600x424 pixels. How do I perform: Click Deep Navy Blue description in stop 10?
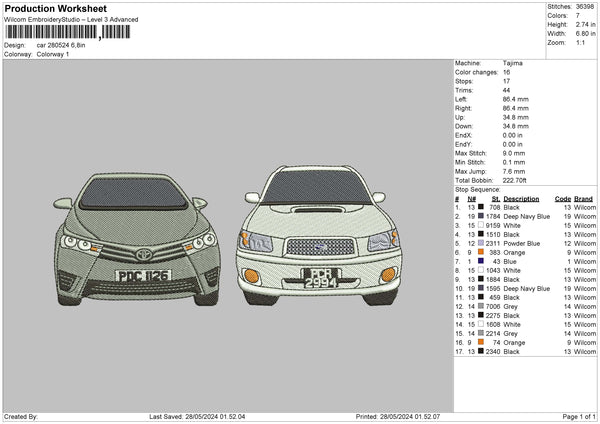coord(527,289)
